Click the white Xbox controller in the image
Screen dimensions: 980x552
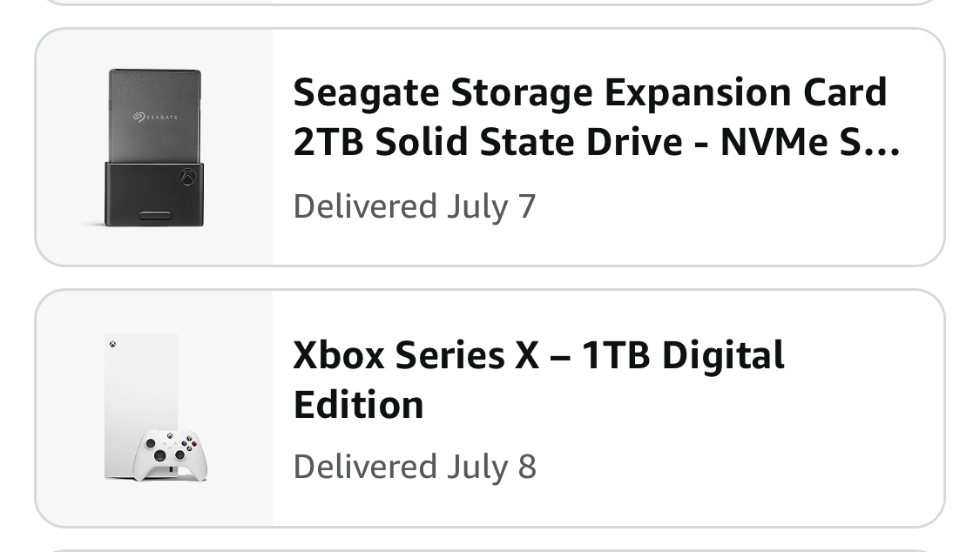pos(169,453)
